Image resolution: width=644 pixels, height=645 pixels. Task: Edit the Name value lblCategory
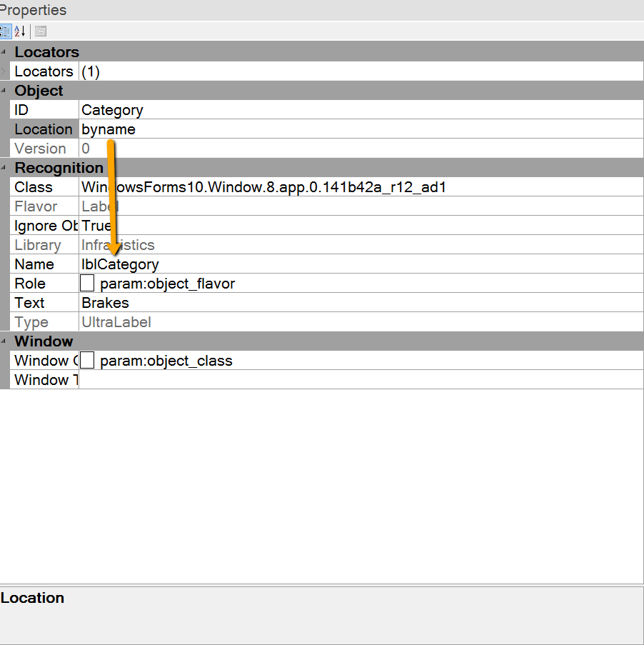(120, 264)
